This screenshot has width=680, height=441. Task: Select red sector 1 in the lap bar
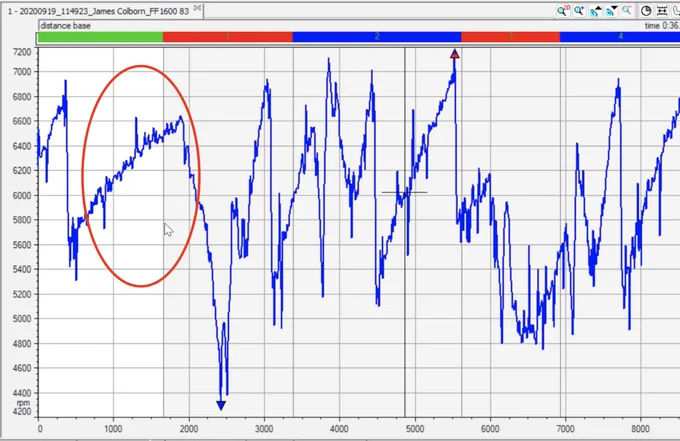coord(228,37)
